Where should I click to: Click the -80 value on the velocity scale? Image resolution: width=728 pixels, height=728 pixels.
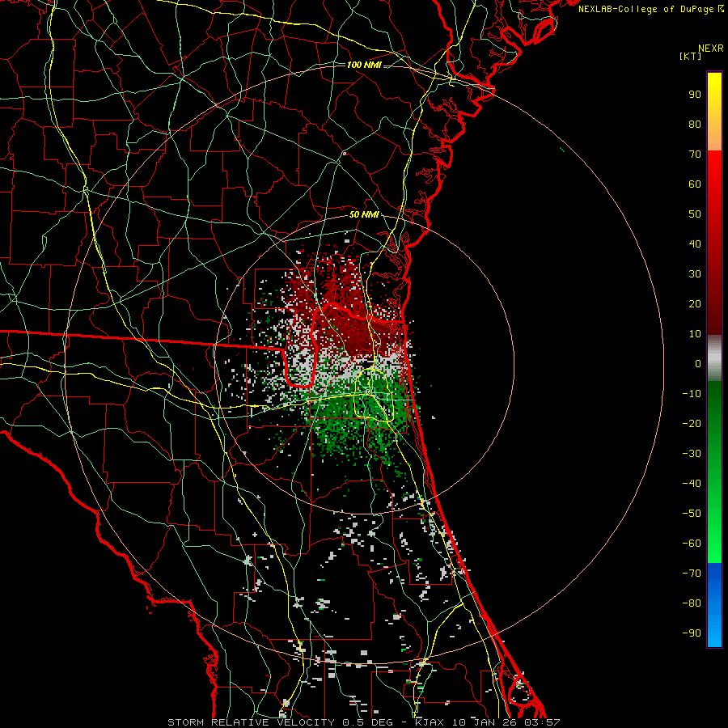click(692, 603)
